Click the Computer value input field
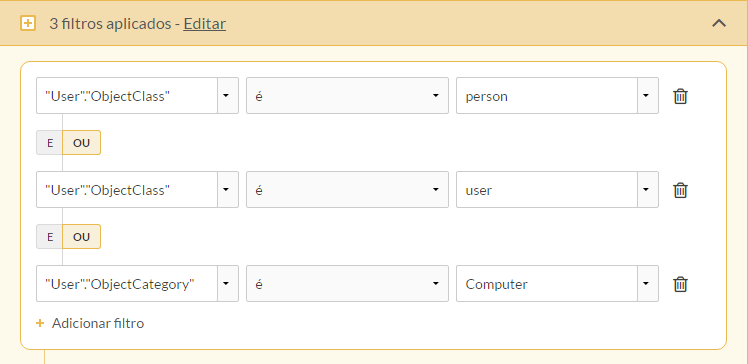Screen dimensions: 748x364 click(547, 284)
